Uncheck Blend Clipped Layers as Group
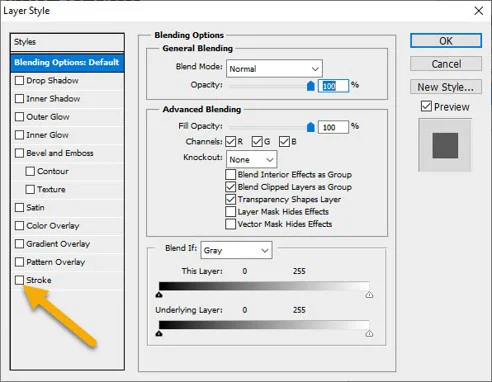This screenshot has height=382, width=492. pyautogui.click(x=230, y=187)
